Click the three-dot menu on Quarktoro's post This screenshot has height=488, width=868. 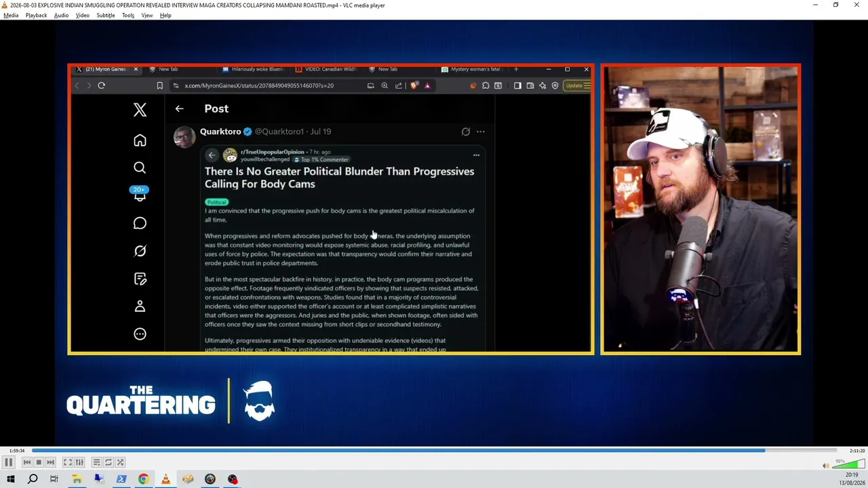point(480,131)
